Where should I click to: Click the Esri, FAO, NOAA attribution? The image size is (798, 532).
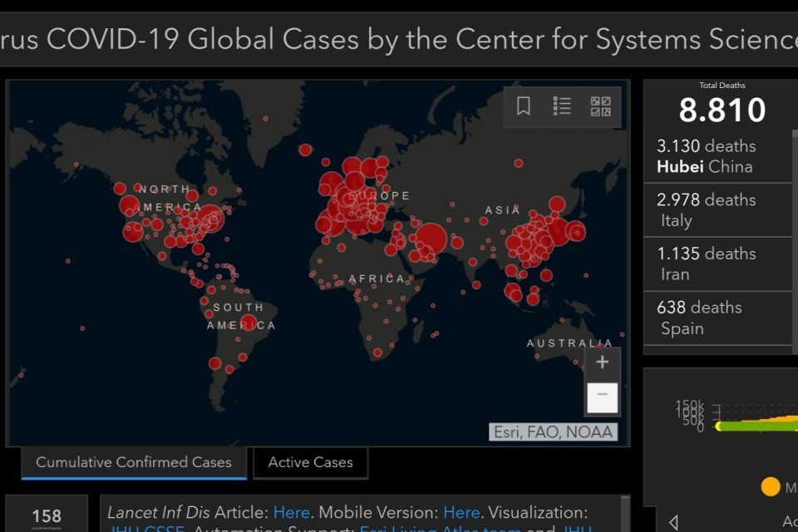click(554, 431)
